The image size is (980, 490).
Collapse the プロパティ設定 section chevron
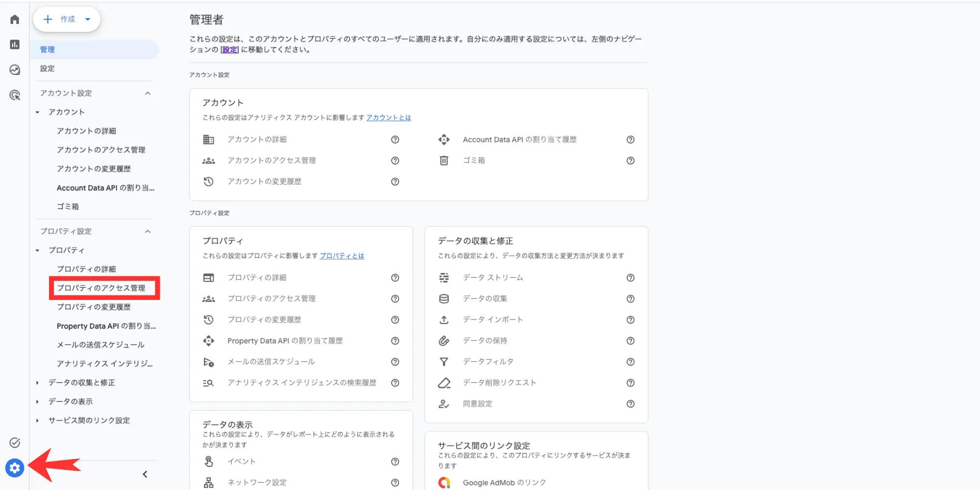[147, 231]
